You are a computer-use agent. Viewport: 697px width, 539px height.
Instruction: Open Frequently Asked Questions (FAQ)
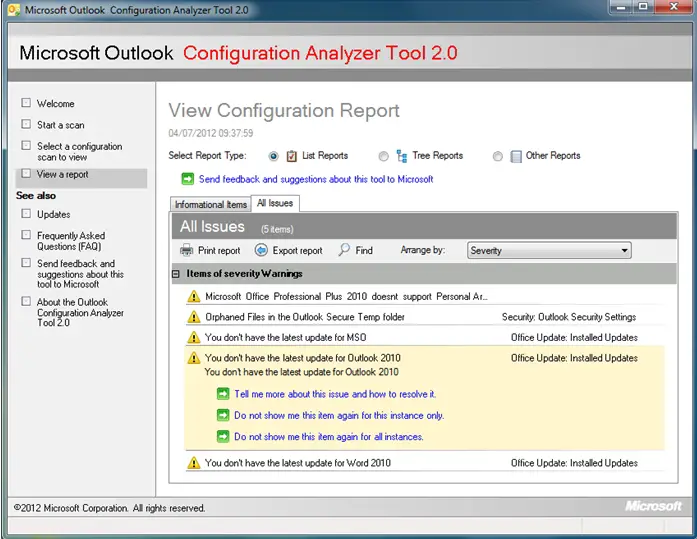pos(71,241)
